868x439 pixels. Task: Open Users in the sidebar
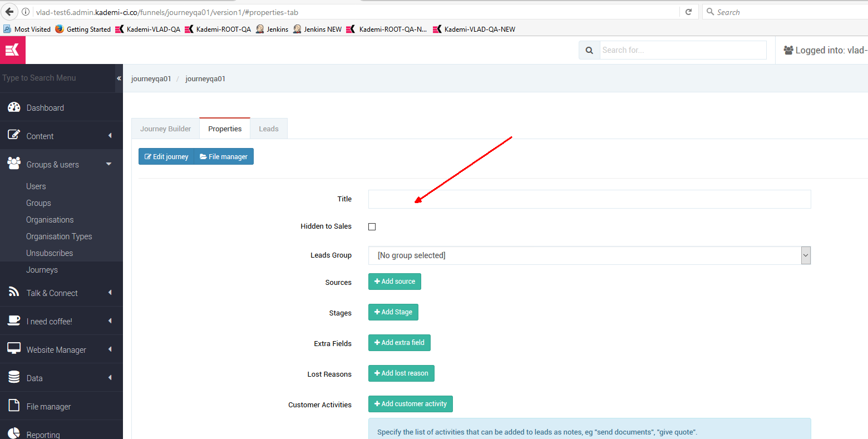(36, 186)
